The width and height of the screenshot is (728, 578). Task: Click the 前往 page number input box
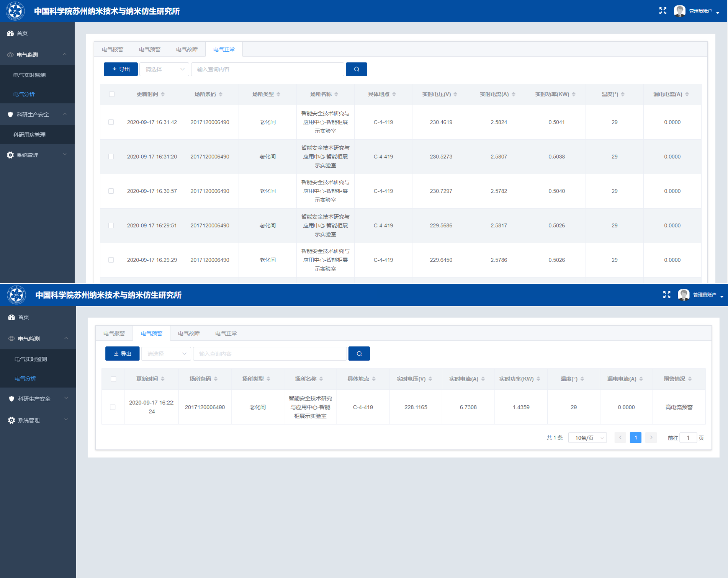688,438
